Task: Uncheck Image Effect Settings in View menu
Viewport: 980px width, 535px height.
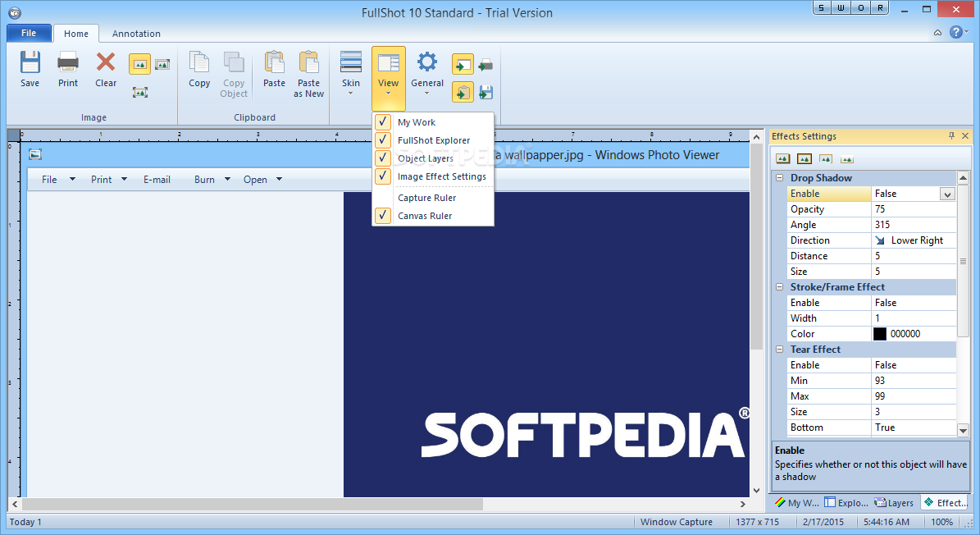Action: click(382, 176)
